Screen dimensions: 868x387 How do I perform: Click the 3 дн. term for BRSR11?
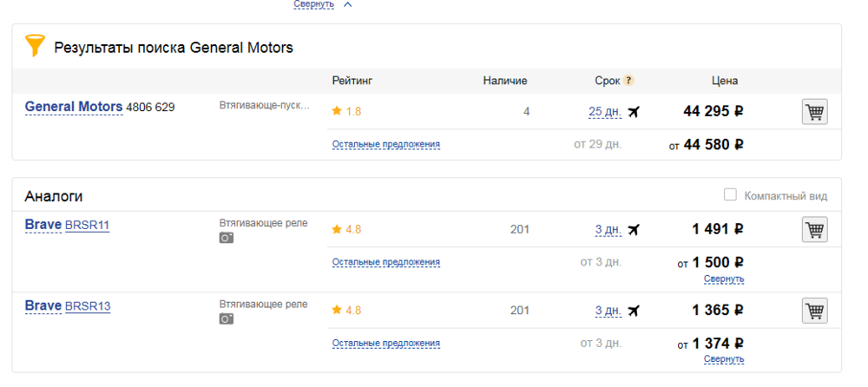(x=608, y=229)
